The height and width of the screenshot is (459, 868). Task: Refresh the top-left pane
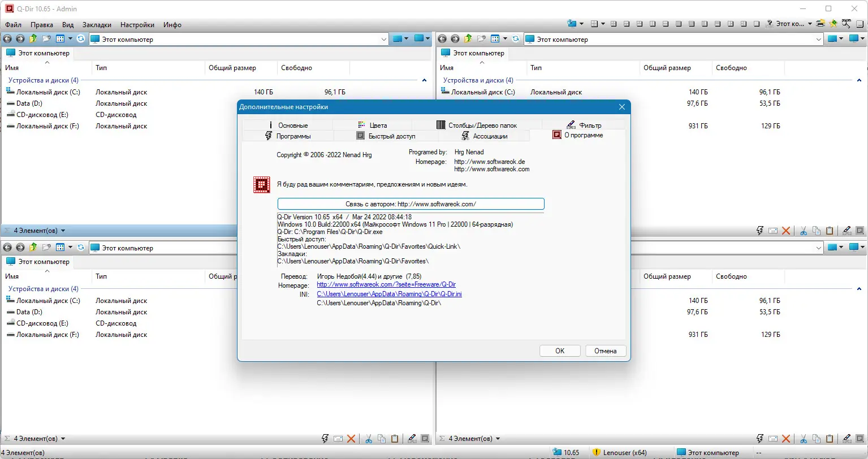81,39
